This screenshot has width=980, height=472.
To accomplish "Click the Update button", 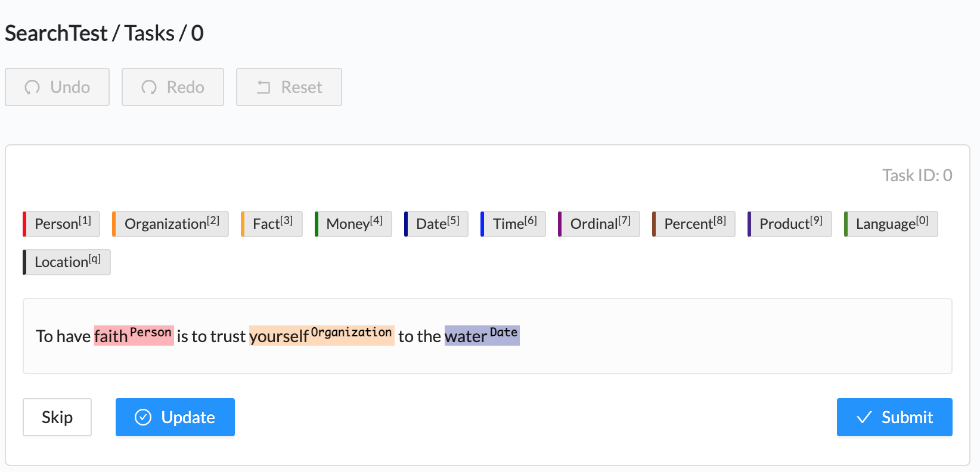I will [175, 417].
